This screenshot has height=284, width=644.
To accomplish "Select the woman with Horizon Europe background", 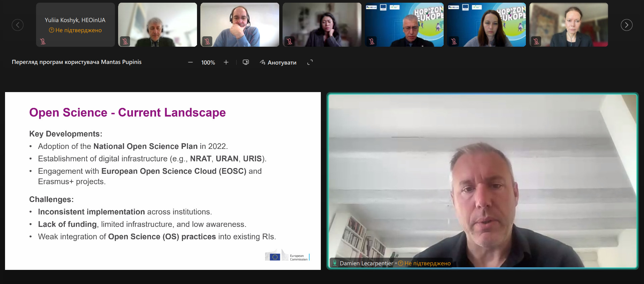I will coord(486,25).
